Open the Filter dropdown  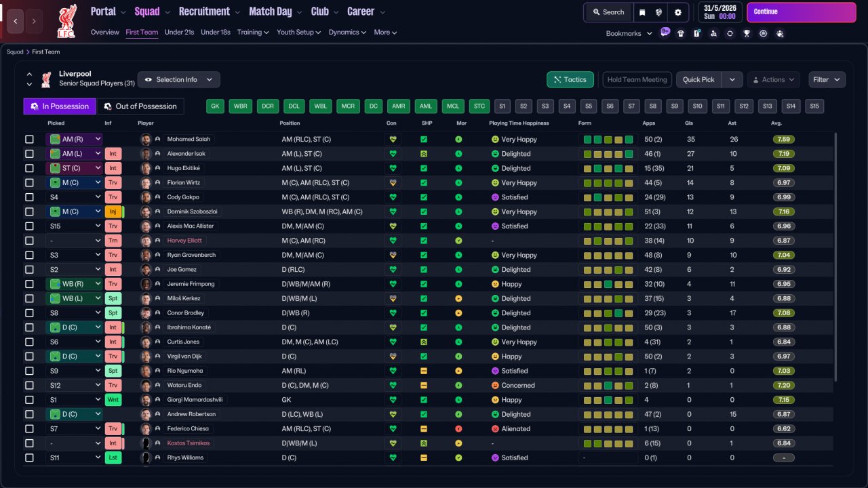[x=827, y=79]
